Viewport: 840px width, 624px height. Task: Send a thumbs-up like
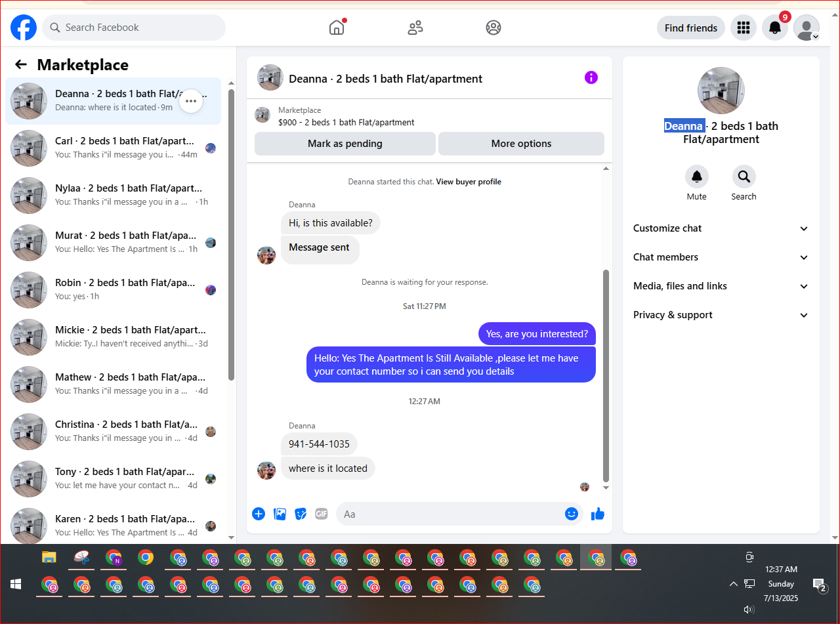[x=597, y=514]
